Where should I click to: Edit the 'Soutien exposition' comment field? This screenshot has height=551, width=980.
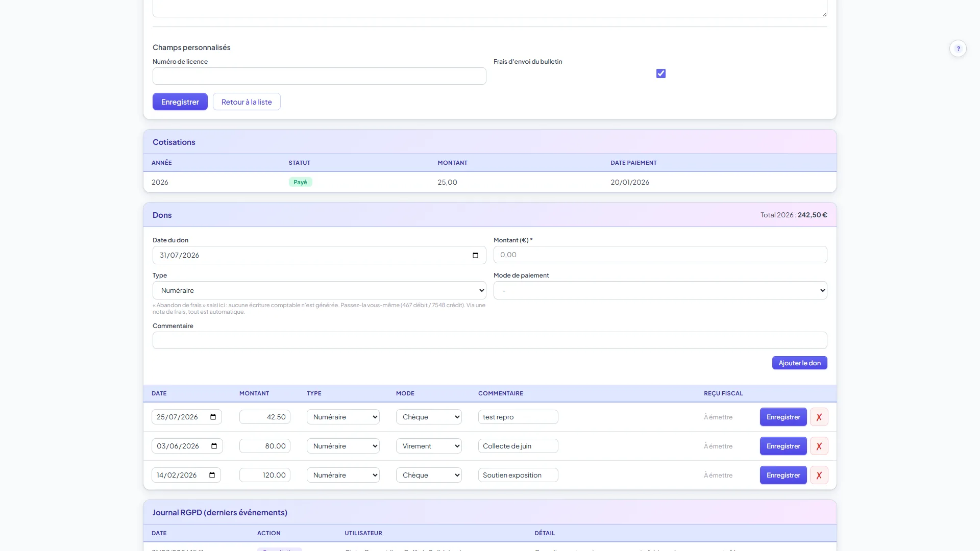coord(518,475)
